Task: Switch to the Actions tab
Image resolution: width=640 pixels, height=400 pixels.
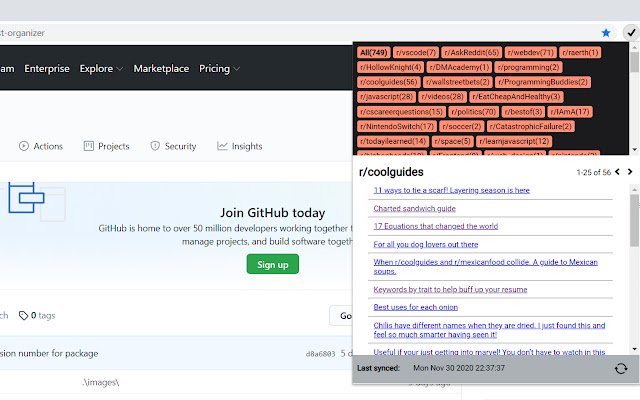Action: 41,146
